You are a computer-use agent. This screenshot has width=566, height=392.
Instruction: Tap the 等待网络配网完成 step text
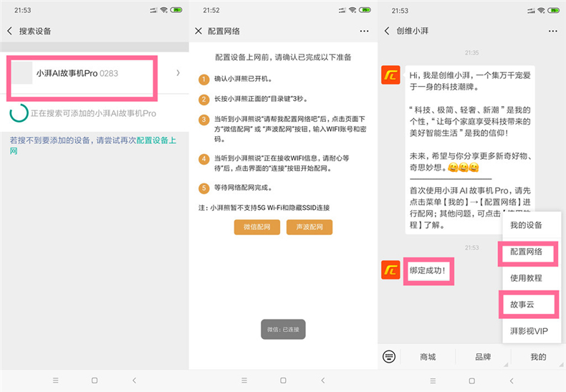244,188
